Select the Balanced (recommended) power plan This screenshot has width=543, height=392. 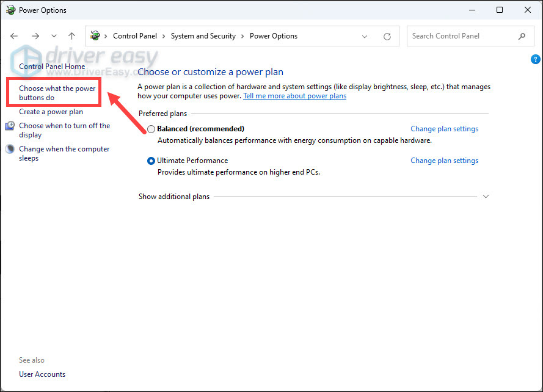tap(151, 129)
